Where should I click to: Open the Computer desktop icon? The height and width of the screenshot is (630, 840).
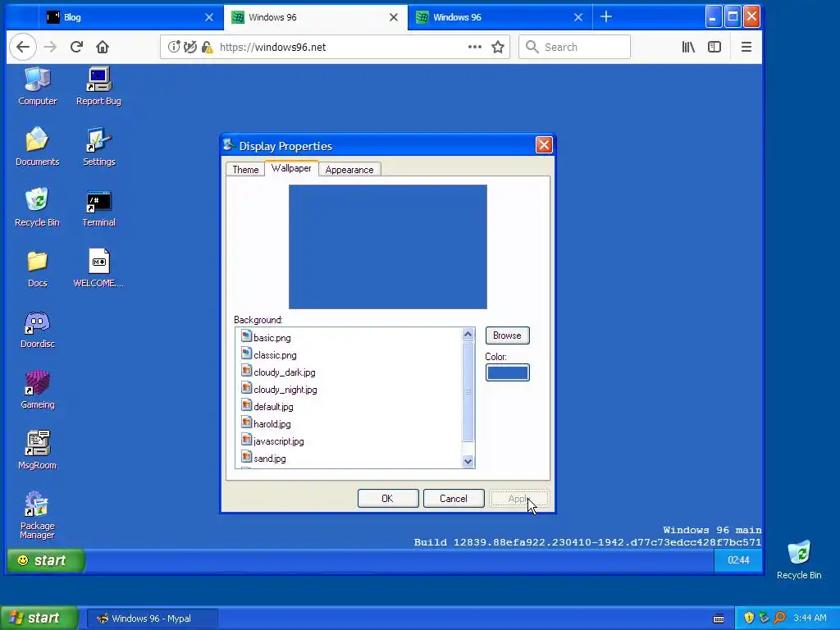pos(37,85)
